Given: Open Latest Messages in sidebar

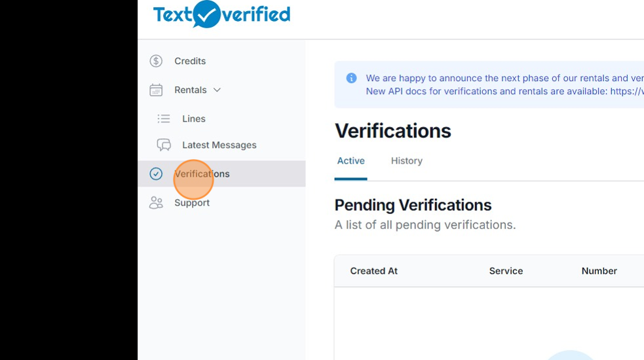Looking at the screenshot, I should (x=219, y=145).
